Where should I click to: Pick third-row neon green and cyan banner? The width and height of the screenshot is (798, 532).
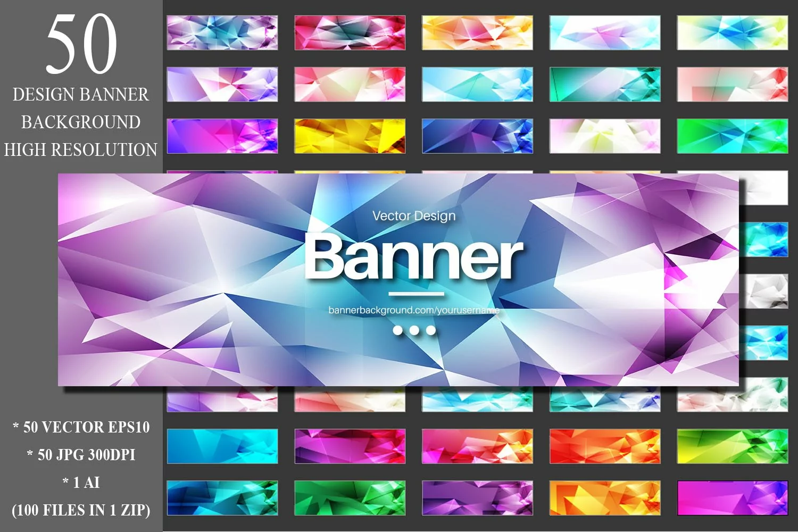[x=733, y=136]
